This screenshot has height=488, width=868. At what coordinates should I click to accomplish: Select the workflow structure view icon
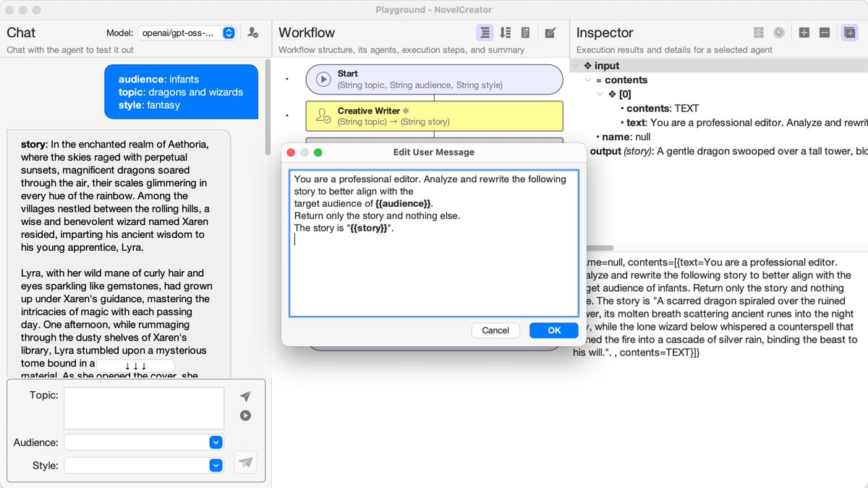[x=485, y=33]
